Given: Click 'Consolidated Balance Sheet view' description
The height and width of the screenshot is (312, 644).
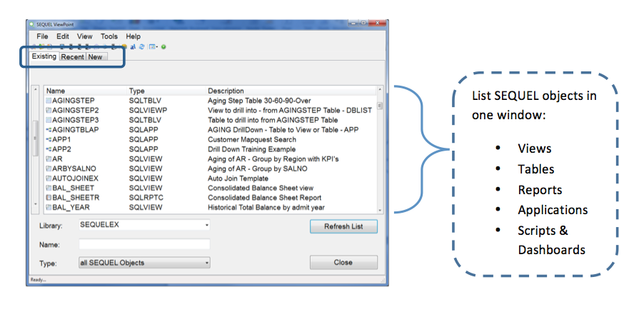Looking at the screenshot, I should click(261, 188).
